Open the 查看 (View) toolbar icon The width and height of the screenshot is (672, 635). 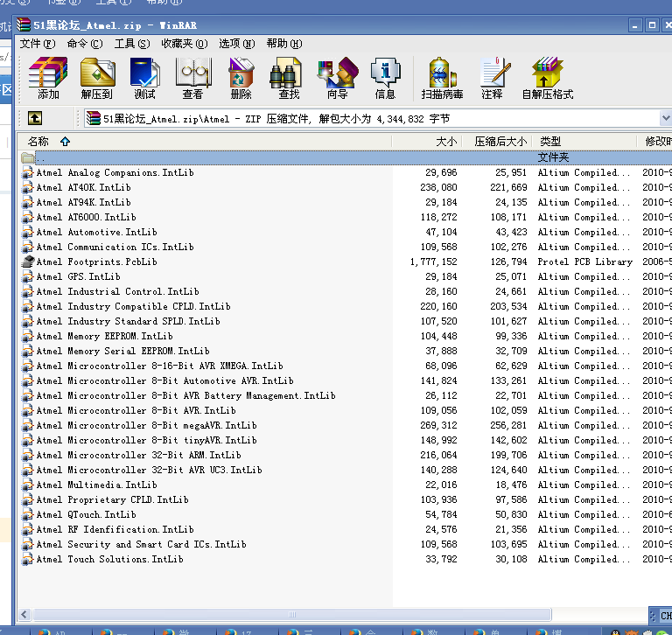(192, 78)
